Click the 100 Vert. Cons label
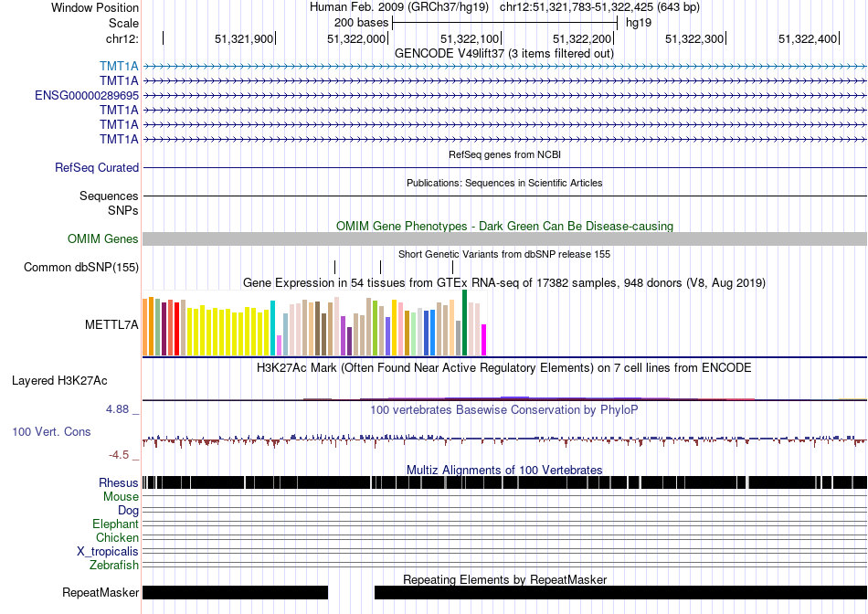This screenshot has height=614, width=868. pos(51,432)
